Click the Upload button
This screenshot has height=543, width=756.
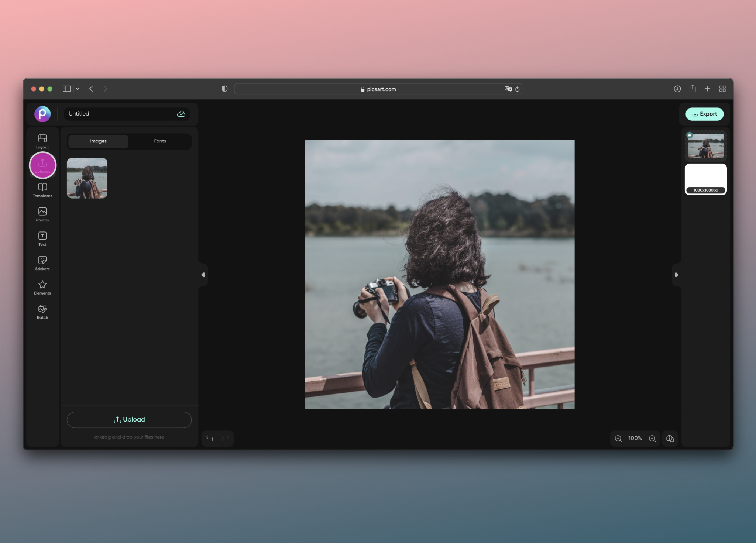(x=129, y=419)
